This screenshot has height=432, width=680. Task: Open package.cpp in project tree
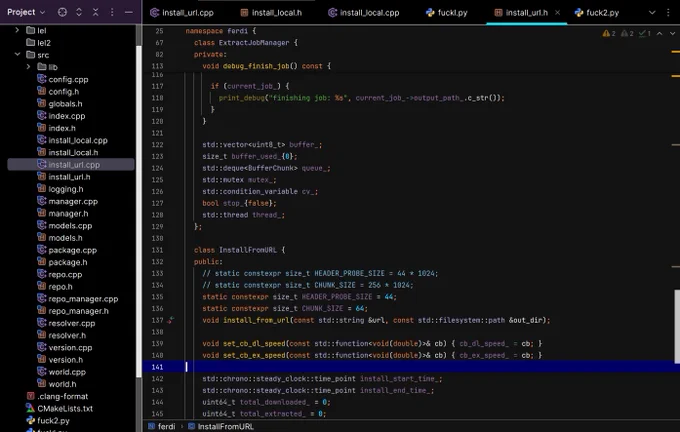pos(67,250)
